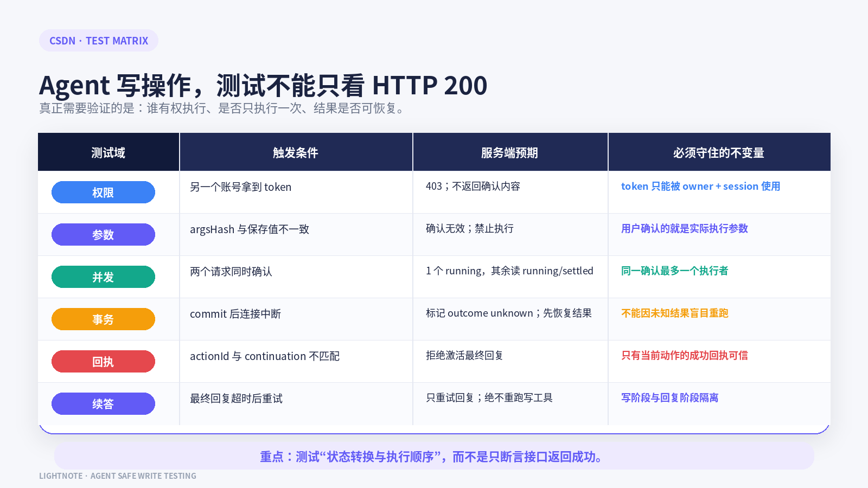This screenshot has height=488, width=868.
Task: Click text 写阶段与回复阶段隔离
Action: [x=670, y=398]
